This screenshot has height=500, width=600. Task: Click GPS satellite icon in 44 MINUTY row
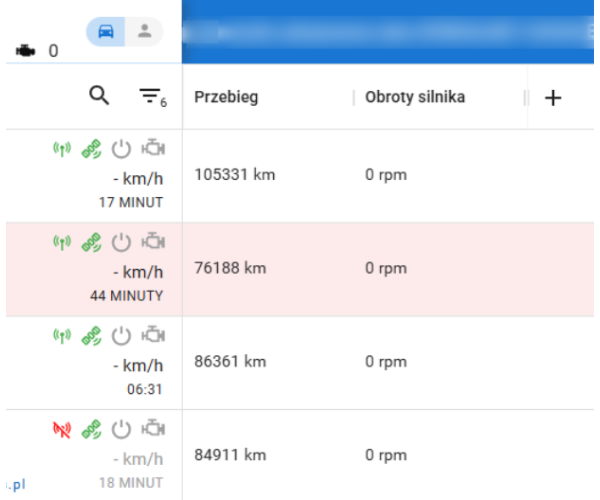91,243
